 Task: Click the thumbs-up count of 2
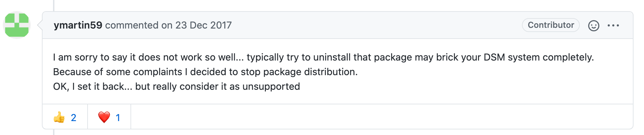74,118
